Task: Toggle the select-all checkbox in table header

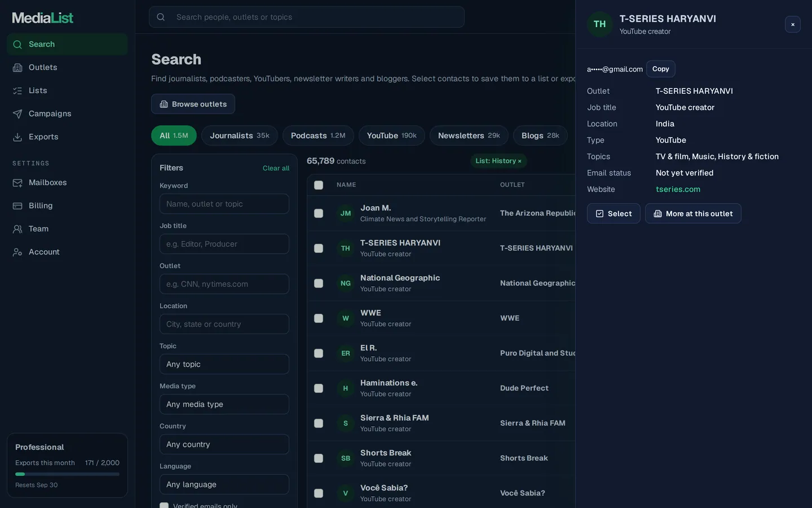Action: tap(319, 185)
